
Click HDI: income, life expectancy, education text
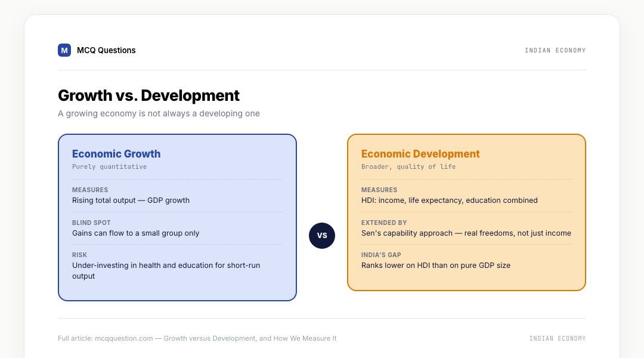click(450, 200)
